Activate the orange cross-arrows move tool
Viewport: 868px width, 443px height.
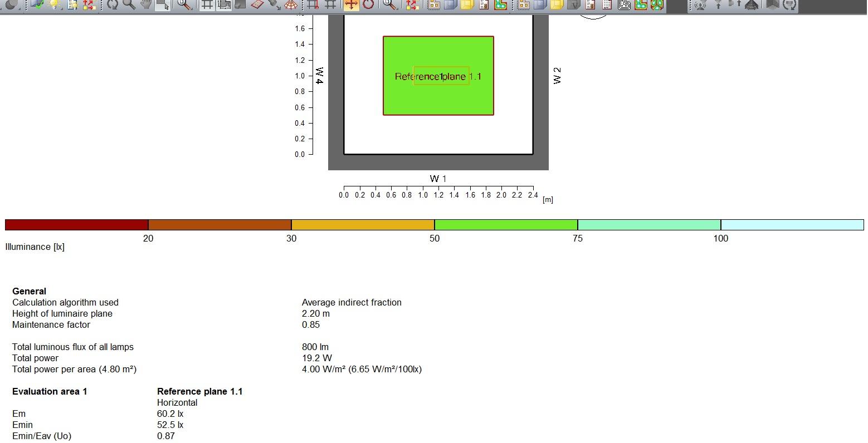point(351,4)
